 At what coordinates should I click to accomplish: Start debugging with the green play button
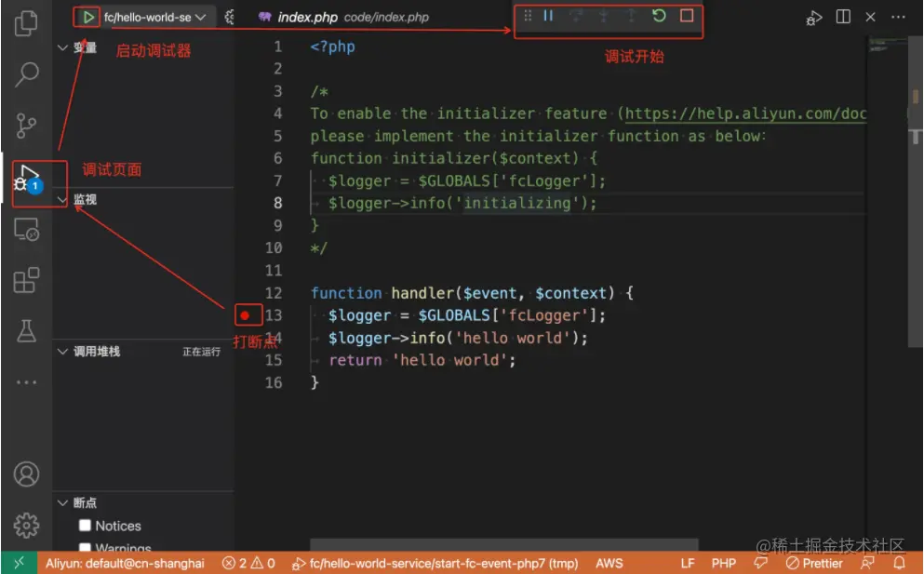coord(87,17)
